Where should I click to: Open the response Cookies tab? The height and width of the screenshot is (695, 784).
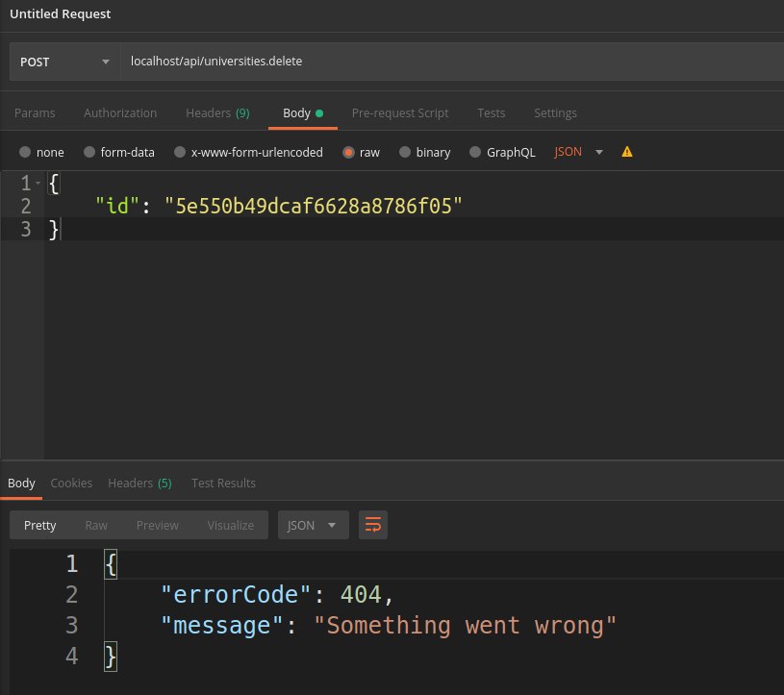coord(71,483)
